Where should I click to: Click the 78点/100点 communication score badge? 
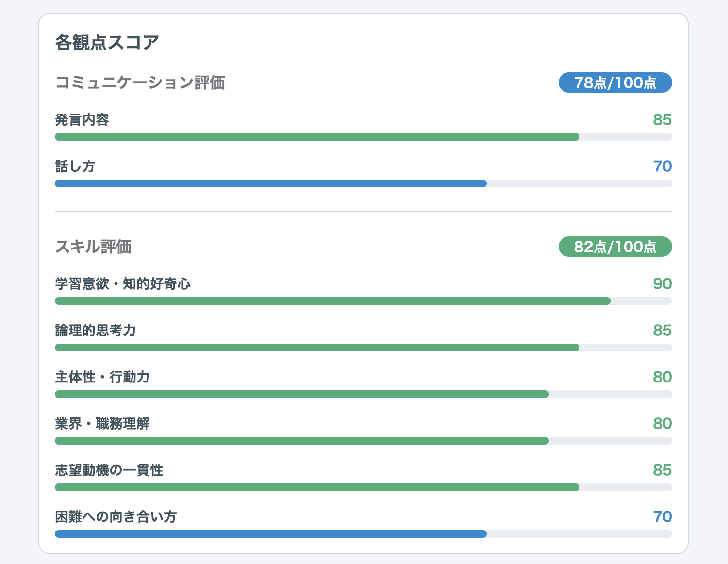(615, 83)
